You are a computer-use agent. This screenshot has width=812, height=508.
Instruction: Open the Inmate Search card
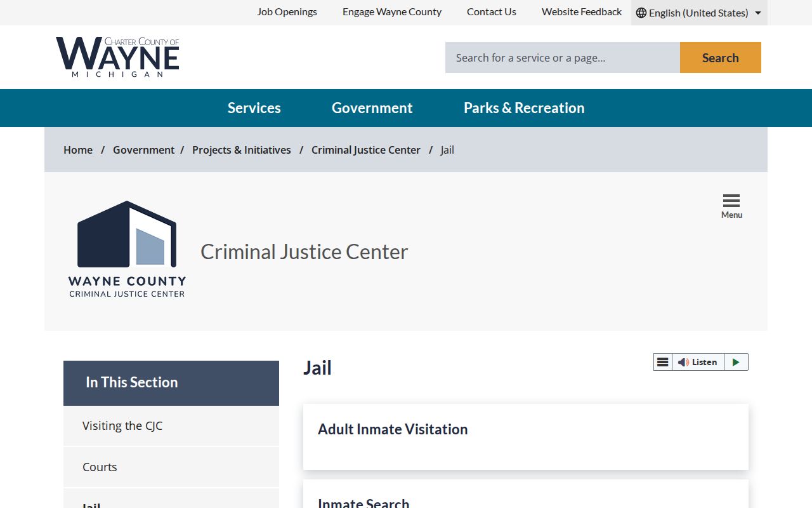526,495
